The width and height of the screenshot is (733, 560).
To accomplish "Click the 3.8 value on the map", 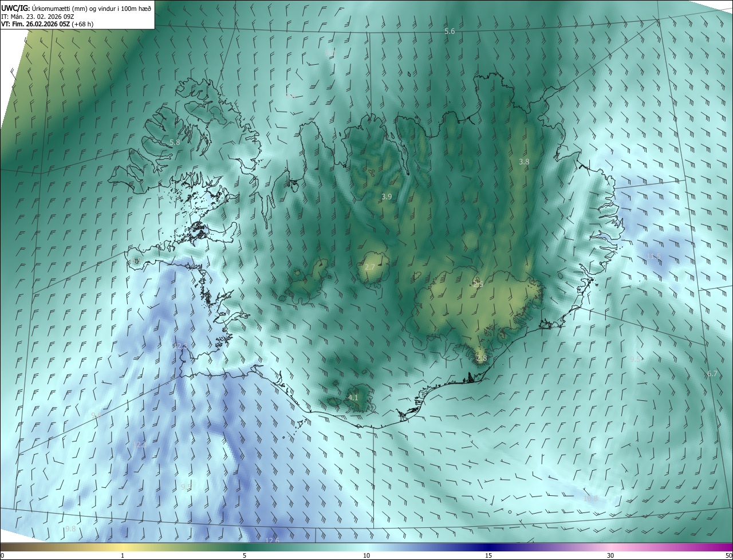I will pyautogui.click(x=524, y=162).
